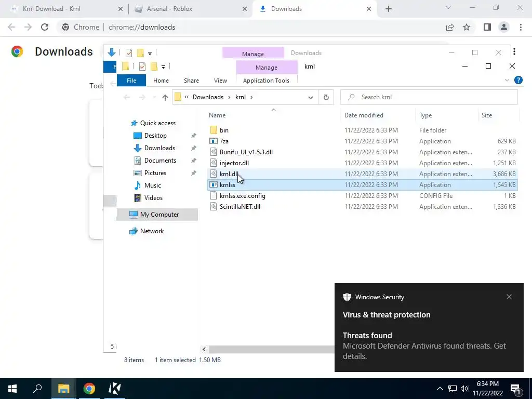Open Chrome's three-dot menu

click(521, 27)
